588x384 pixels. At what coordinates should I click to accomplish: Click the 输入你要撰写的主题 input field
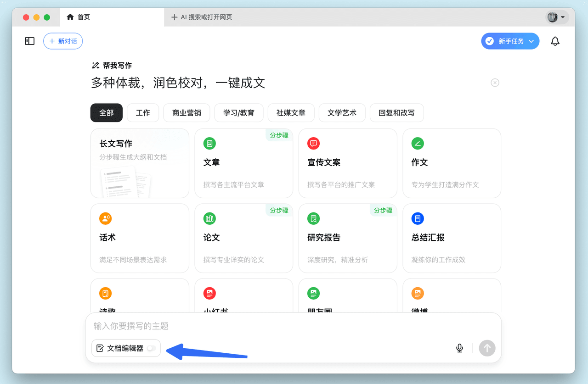tap(276, 326)
